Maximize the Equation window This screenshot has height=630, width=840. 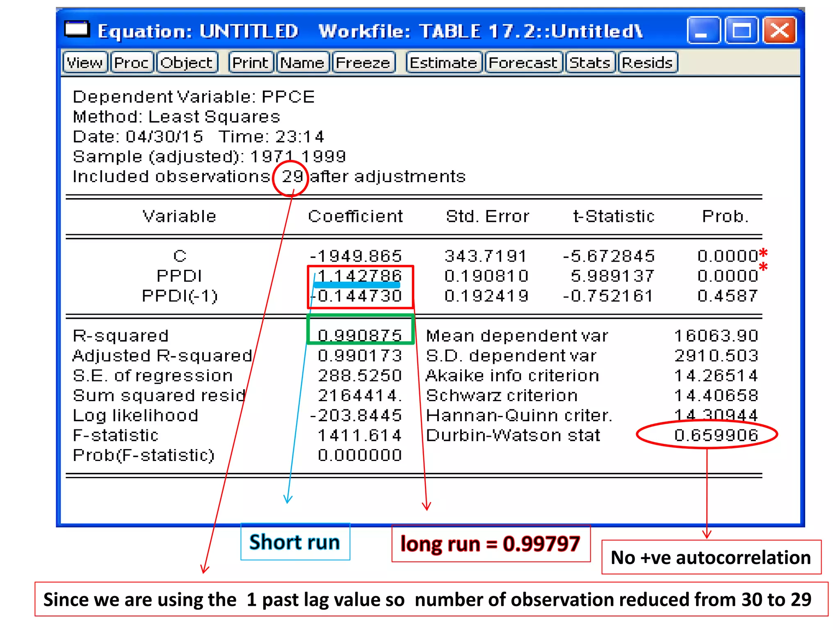click(741, 30)
